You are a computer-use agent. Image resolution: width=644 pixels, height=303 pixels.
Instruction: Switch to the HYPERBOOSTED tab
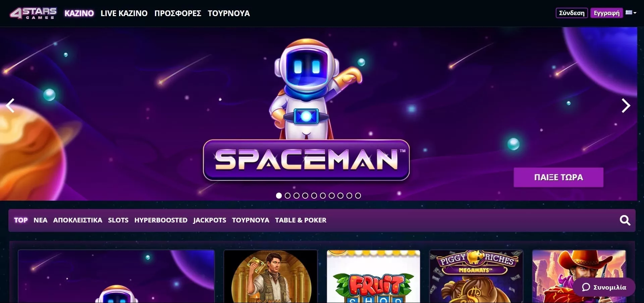pos(161,220)
